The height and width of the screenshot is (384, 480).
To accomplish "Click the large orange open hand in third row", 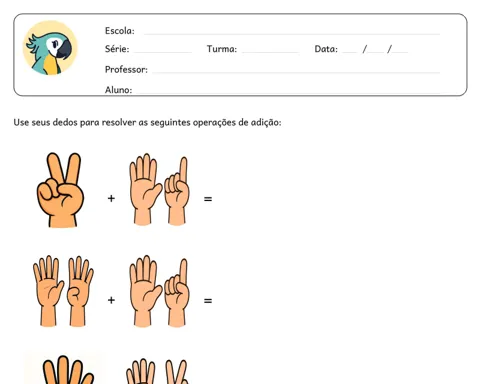I will (x=68, y=370).
